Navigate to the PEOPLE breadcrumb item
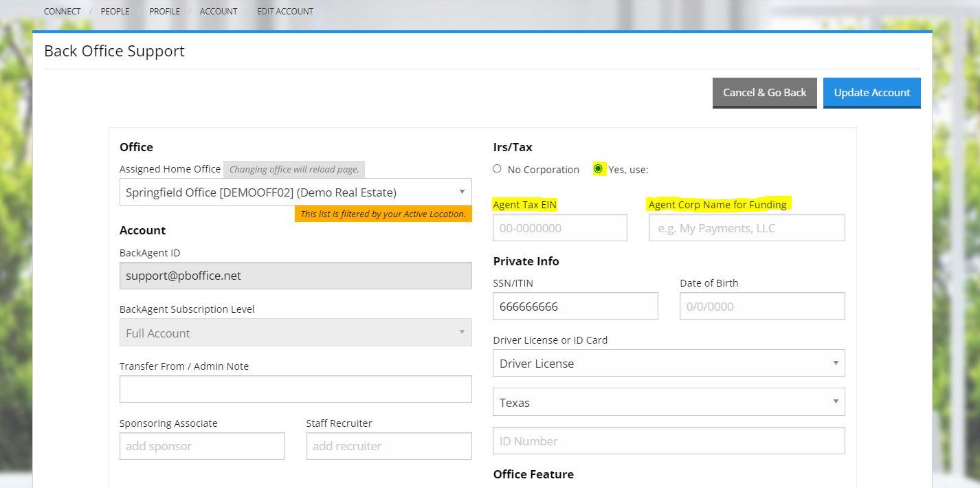This screenshot has height=488, width=980. pos(115,11)
